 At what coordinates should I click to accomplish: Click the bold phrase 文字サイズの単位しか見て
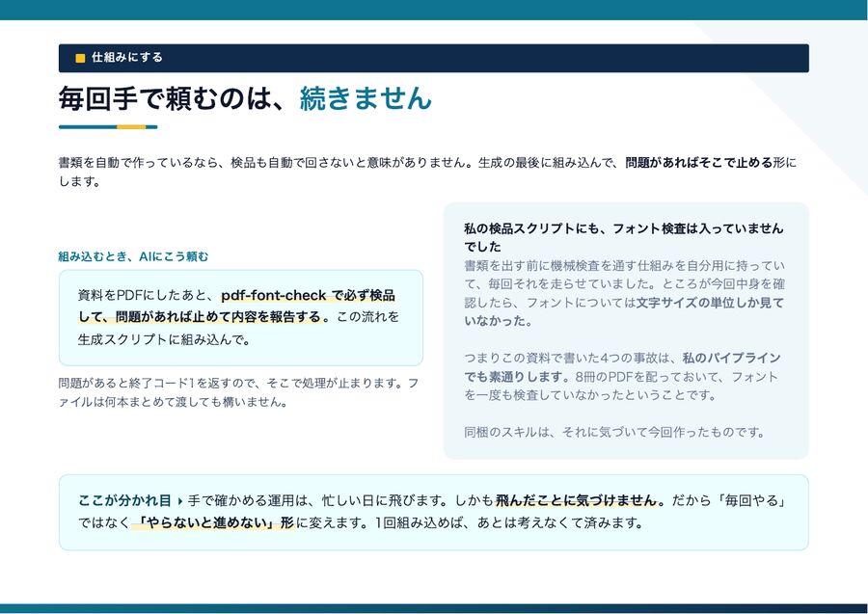(710, 303)
